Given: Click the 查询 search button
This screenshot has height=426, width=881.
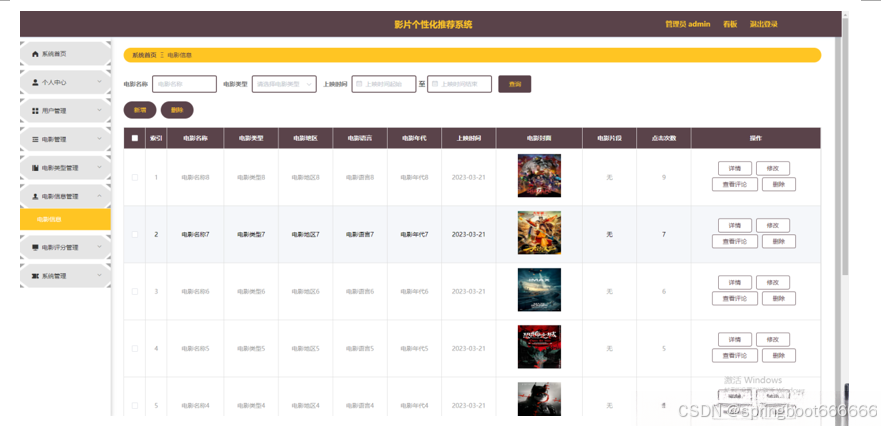Looking at the screenshot, I should point(515,84).
